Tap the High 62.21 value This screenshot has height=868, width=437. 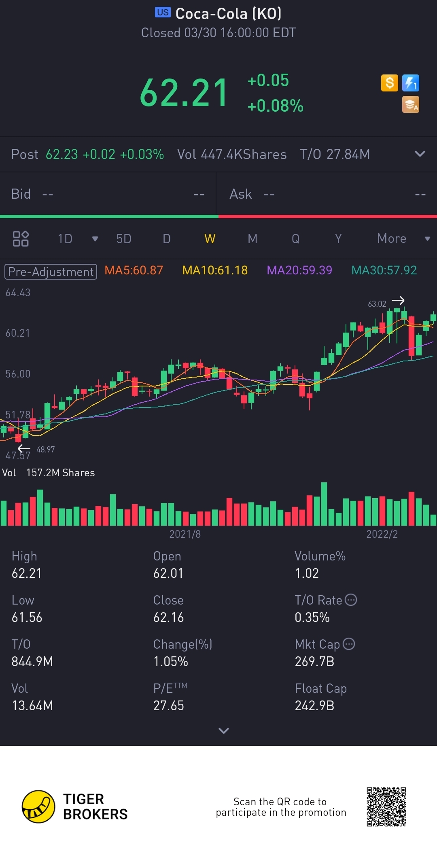point(27,573)
